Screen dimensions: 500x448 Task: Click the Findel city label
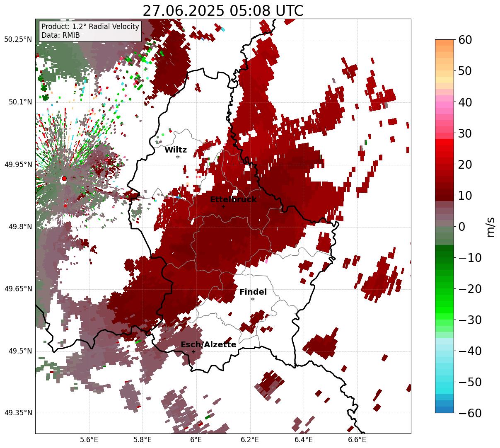(x=253, y=292)
